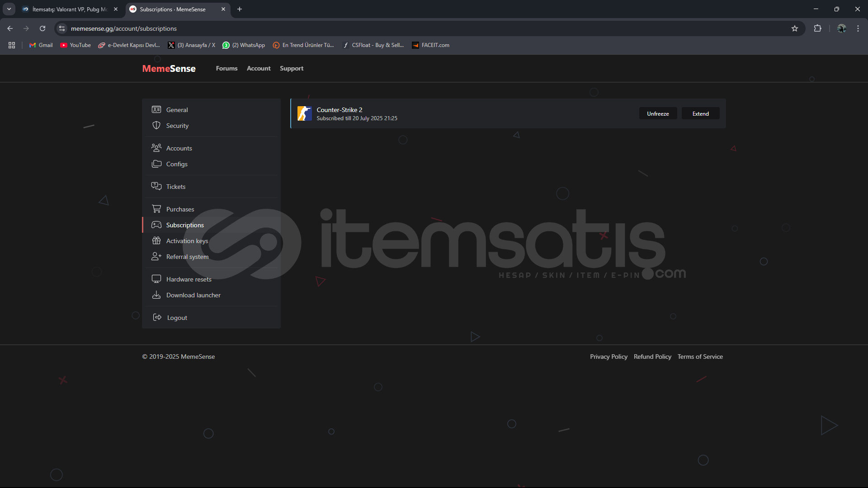The width and height of the screenshot is (868, 488).
Task: Bookmark this page with star icon
Action: 795,28
